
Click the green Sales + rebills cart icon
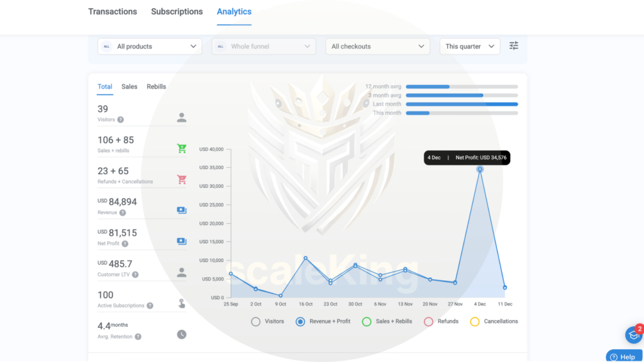coord(182,149)
